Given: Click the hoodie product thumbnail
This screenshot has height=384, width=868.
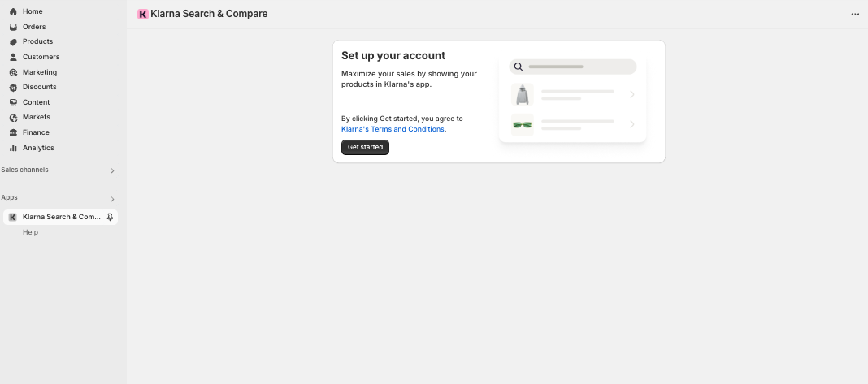Looking at the screenshot, I should pyautogui.click(x=523, y=95).
